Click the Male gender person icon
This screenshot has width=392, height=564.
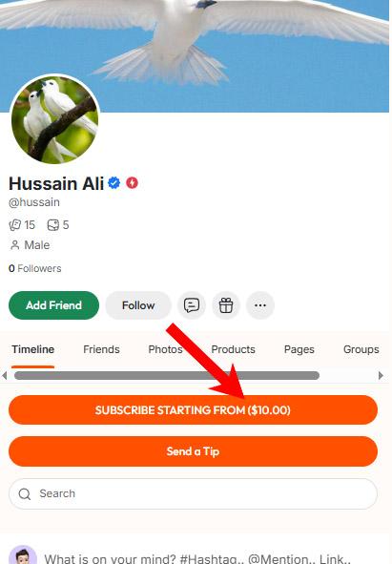pyautogui.click(x=14, y=245)
